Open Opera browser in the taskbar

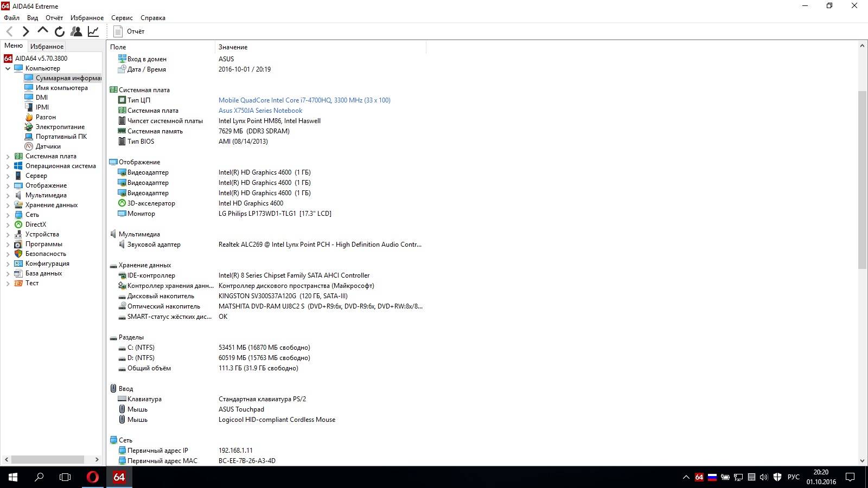[x=93, y=477]
